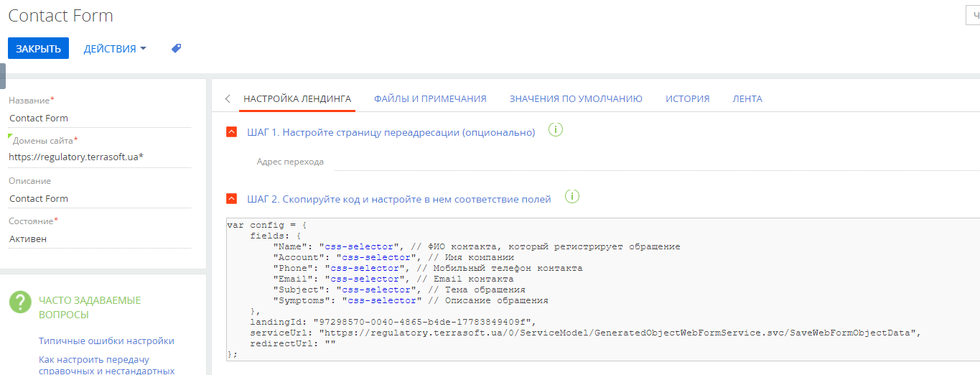Click the Домены сайта field

tap(100, 157)
